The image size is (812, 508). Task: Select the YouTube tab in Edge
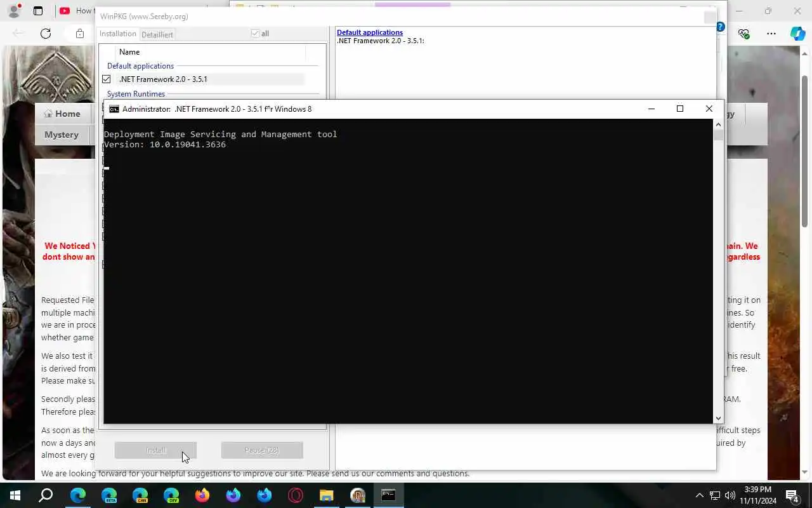(x=76, y=11)
